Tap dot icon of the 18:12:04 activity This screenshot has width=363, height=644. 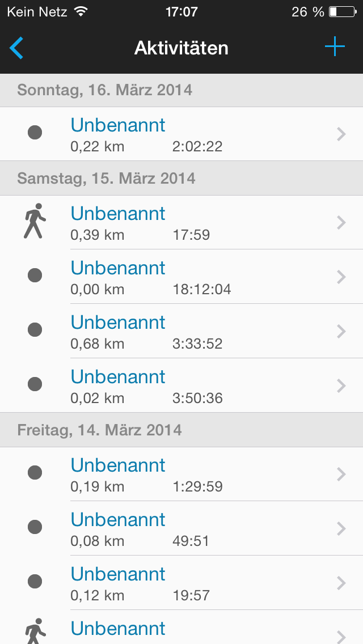[x=35, y=276]
